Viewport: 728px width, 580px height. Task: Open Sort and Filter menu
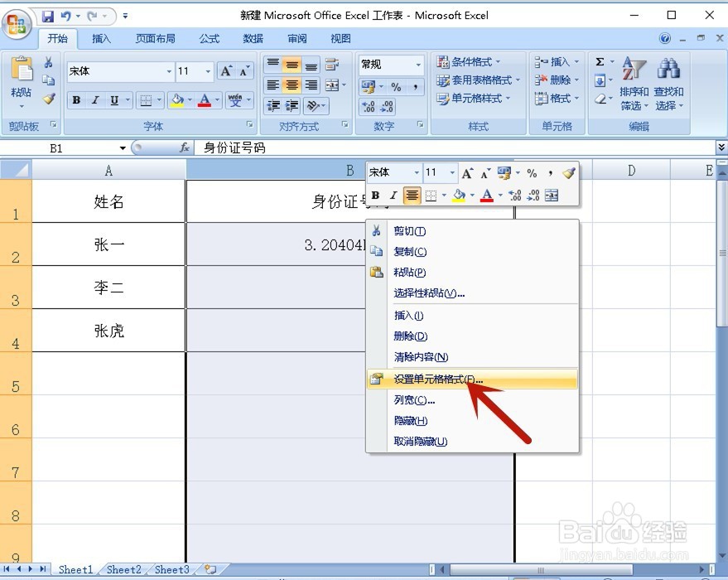pyautogui.click(x=634, y=84)
